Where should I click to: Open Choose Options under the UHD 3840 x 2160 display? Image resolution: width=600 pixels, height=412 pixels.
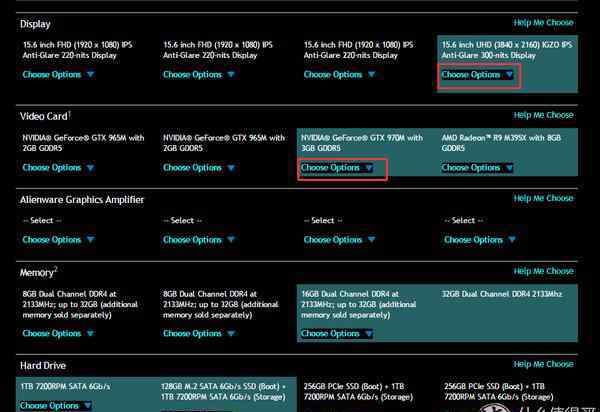click(x=477, y=75)
